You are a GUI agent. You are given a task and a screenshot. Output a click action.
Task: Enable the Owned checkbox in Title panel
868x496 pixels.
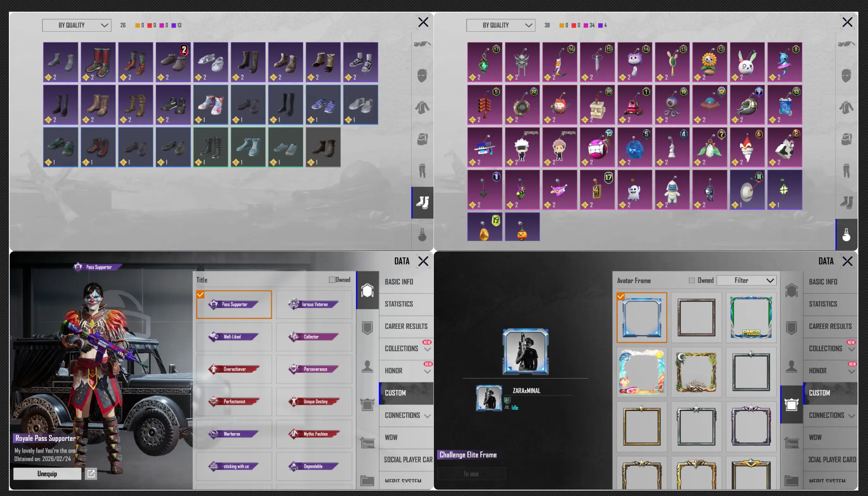[332, 280]
